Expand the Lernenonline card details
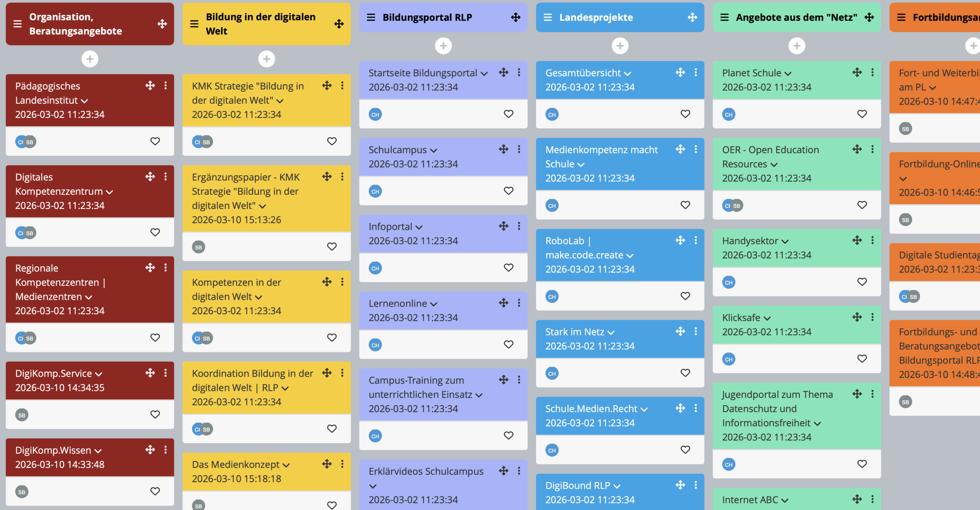Viewport: 980px width, 510px height. (433, 304)
